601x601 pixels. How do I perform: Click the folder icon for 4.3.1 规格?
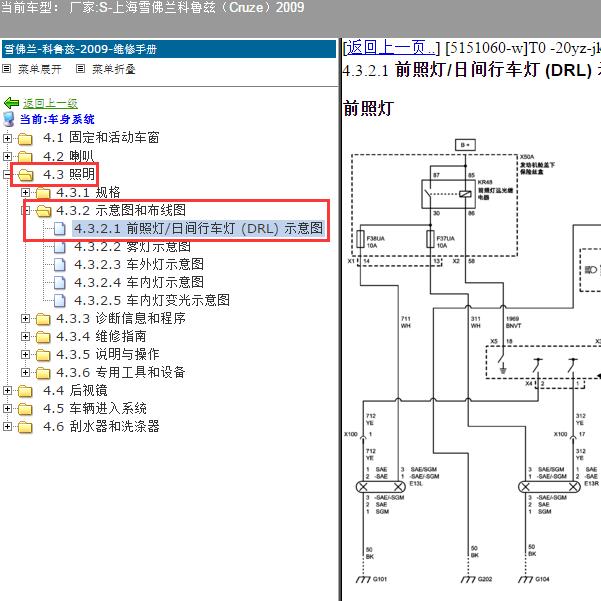click(x=43, y=192)
